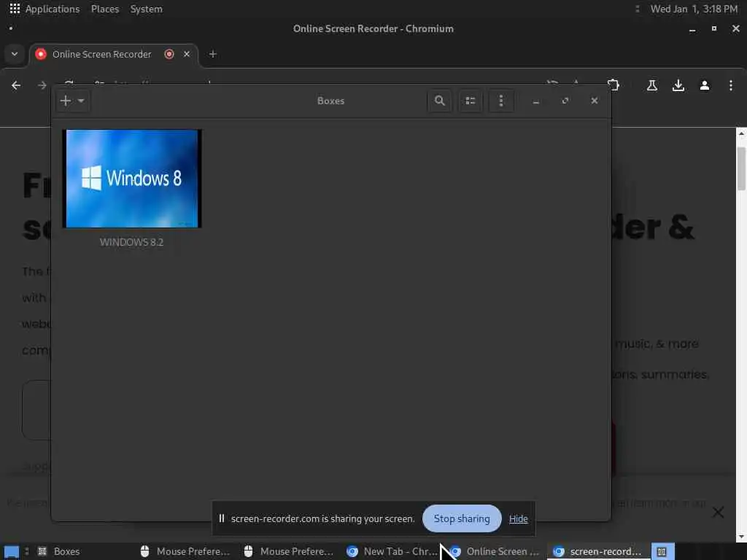Open the Boxes three-dot menu

pos(500,101)
